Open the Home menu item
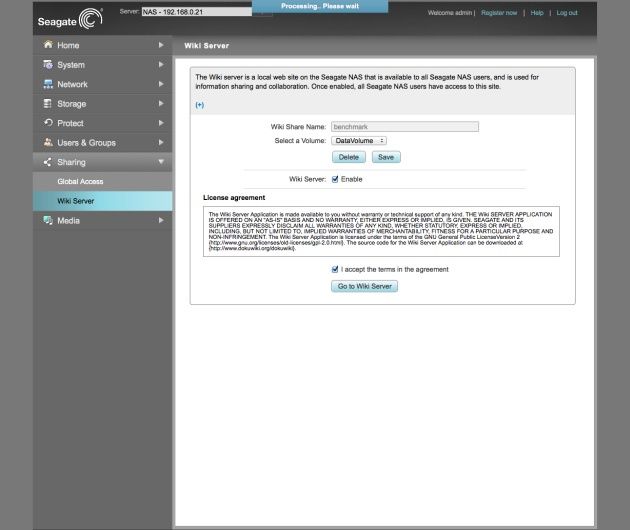 [x=102, y=45]
